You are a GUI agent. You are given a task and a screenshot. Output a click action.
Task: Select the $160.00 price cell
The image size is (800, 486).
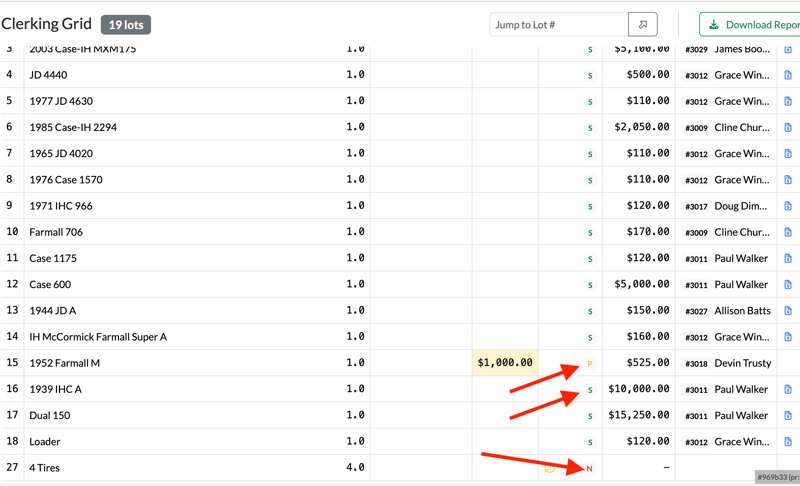(x=648, y=337)
